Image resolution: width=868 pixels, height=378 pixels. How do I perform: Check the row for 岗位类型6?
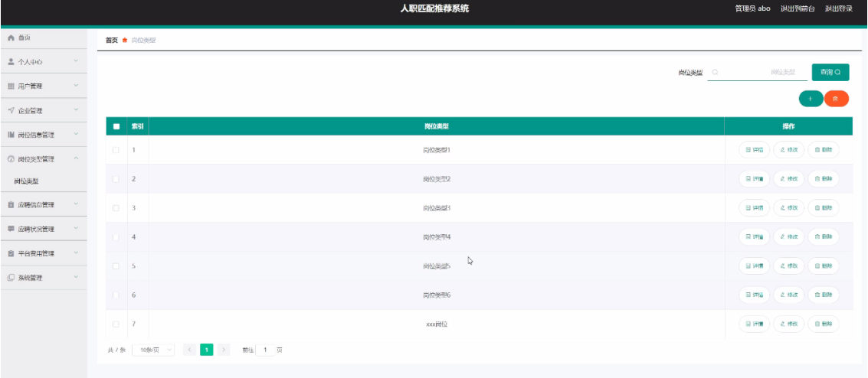[116, 295]
